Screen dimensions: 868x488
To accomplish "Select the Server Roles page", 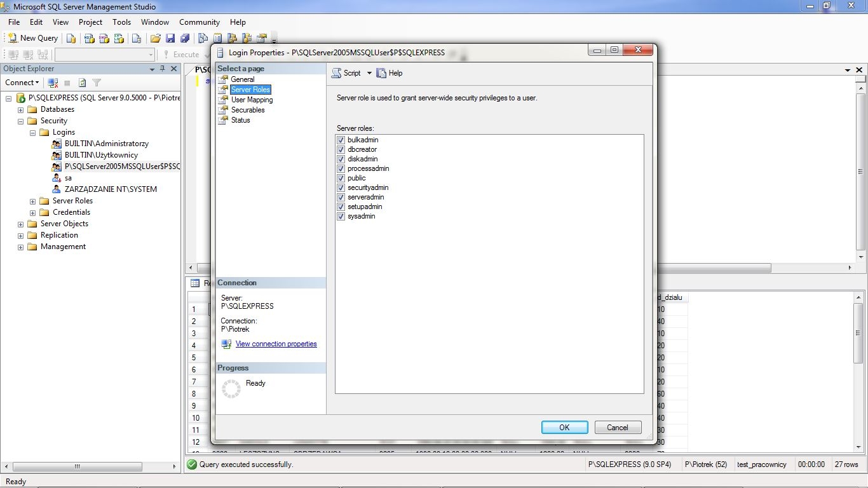I will coord(250,90).
